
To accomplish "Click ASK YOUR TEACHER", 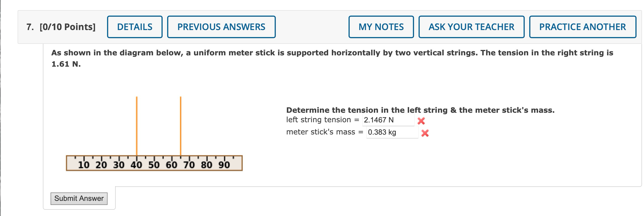I will 471,26.
